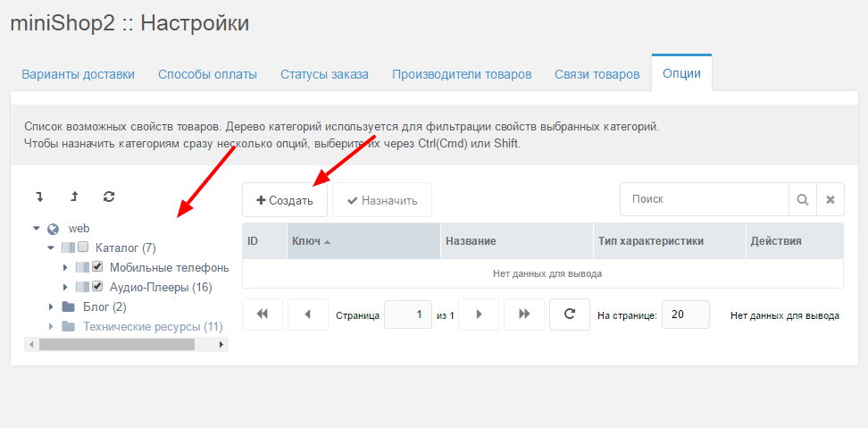The image size is (868, 428).
Task: Click the collapse all tree nodes icon
Action: (x=74, y=196)
